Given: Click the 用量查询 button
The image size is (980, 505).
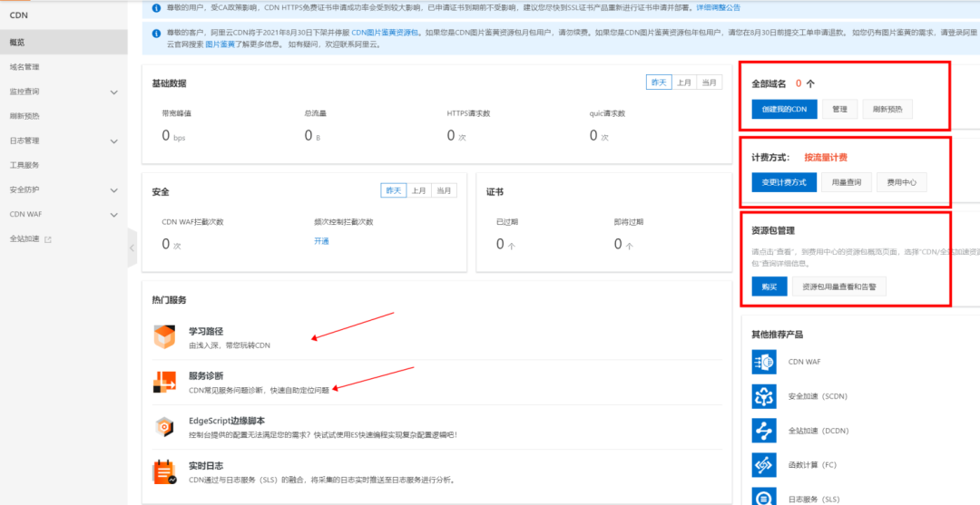Looking at the screenshot, I should (847, 182).
